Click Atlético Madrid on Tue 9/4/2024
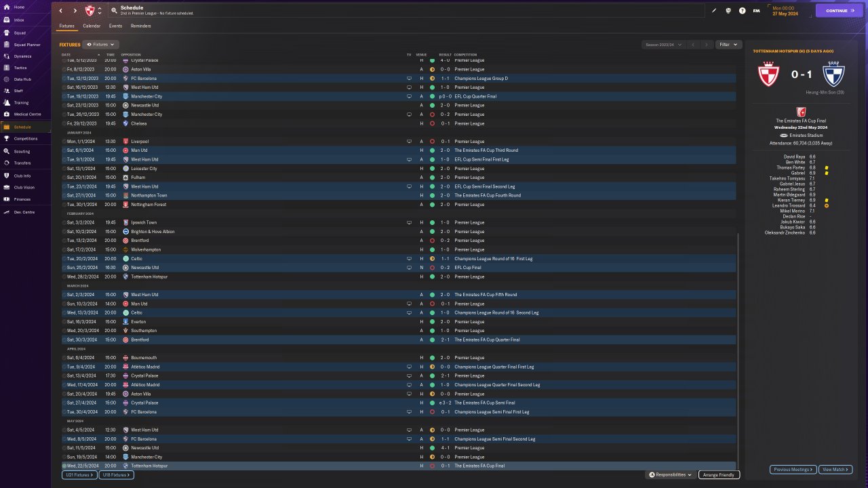This screenshot has width=868, height=488. pyautogui.click(x=144, y=367)
